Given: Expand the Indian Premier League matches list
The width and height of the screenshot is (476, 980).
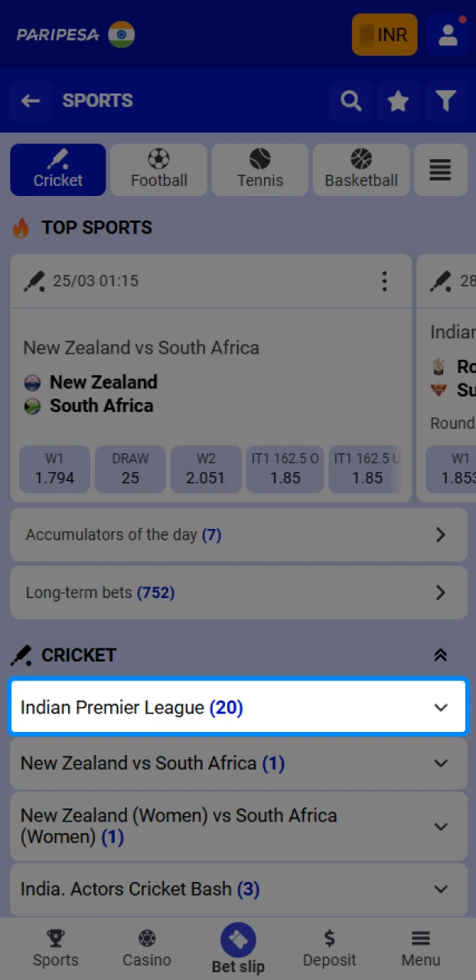Looking at the screenshot, I should 238,707.
